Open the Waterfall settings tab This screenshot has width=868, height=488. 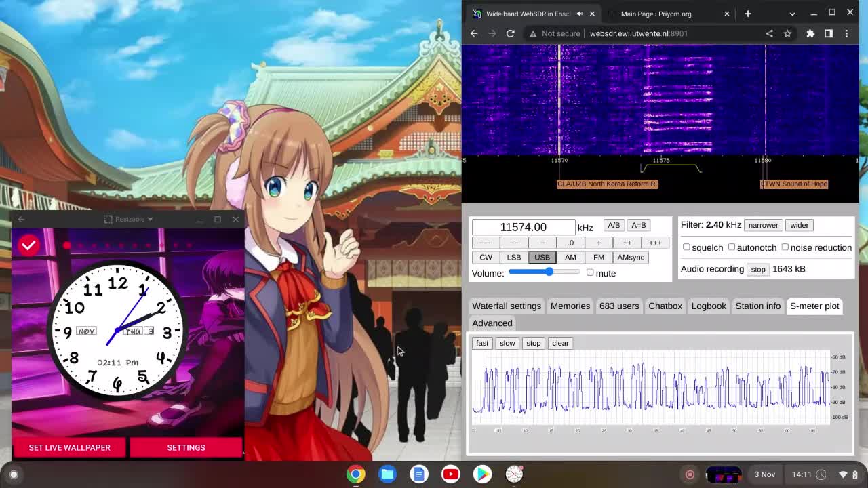(x=507, y=306)
